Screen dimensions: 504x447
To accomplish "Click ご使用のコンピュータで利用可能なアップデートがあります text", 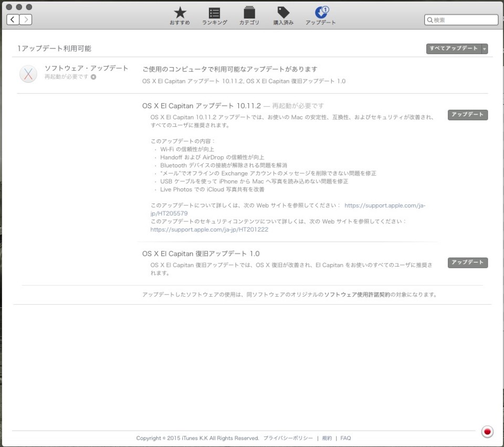I will point(230,69).
